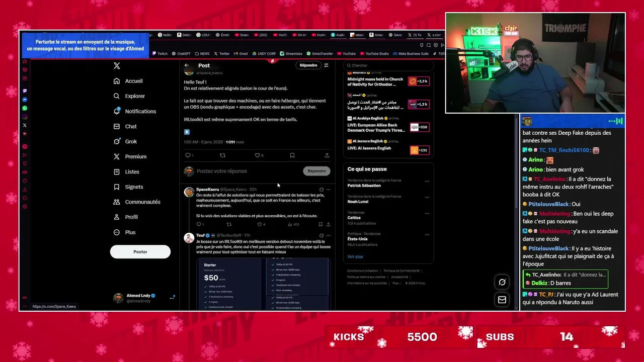The height and width of the screenshot is (362, 644).
Task: Like the main post heart icon
Action: point(258,155)
